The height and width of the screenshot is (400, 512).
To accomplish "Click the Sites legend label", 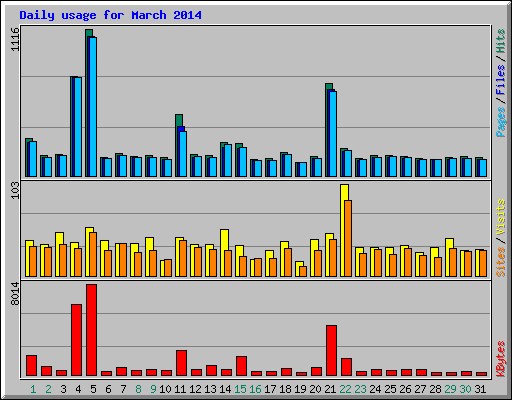I will pyautogui.click(x=501, y=262).
